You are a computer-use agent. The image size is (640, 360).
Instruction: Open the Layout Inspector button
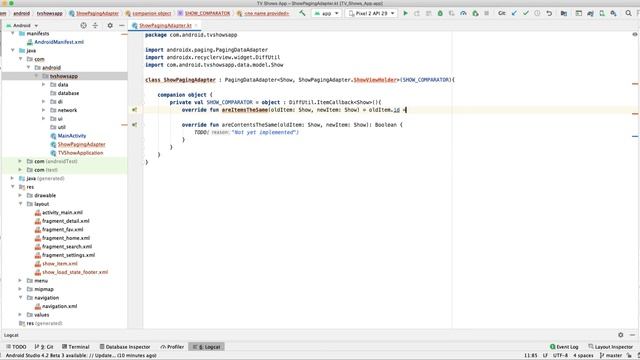611,347
